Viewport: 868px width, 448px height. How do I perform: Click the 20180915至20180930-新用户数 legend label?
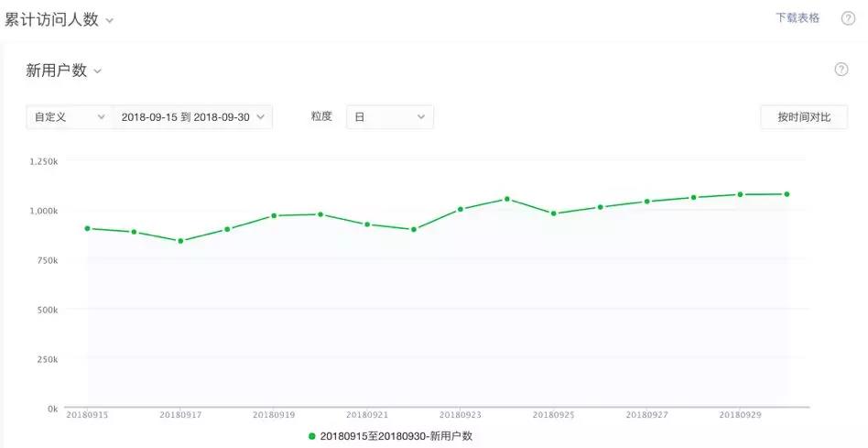tap(396, 436)
